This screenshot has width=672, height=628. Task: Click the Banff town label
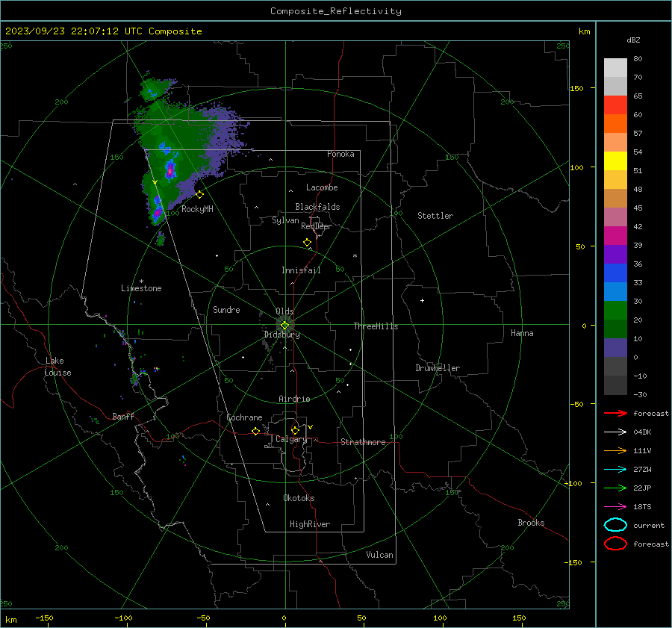[123, 416]
